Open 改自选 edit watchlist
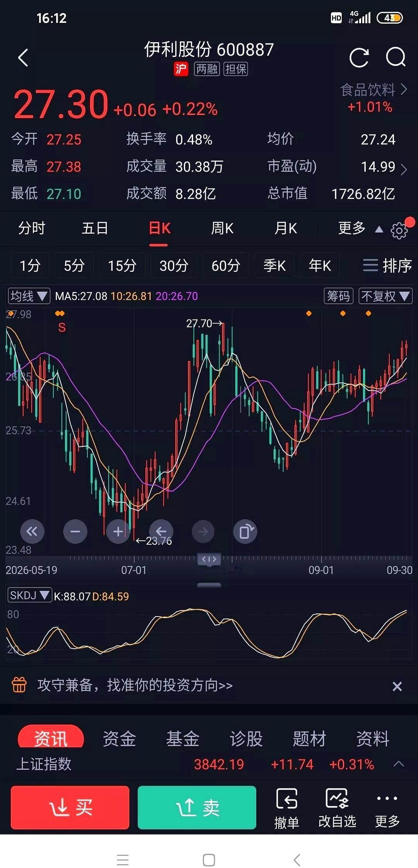This screenshot has width=418, height=868. [337, 808]
